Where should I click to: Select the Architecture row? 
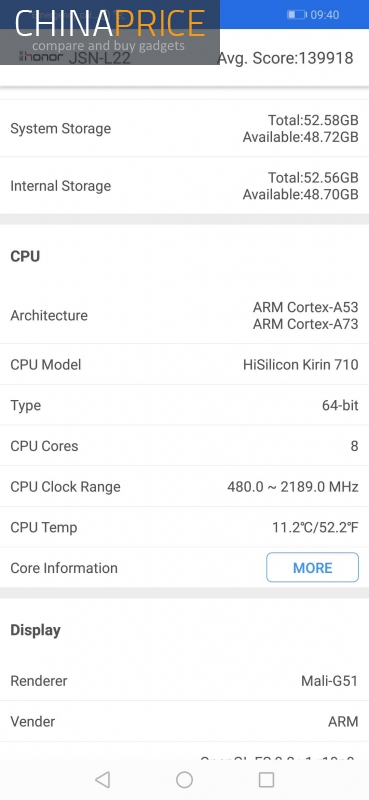(184, 315)
